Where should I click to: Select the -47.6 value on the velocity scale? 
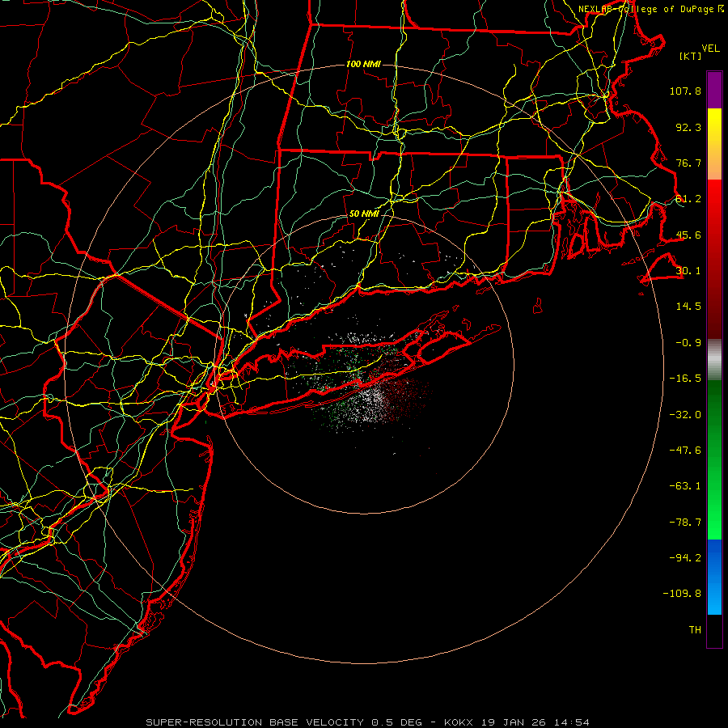tap(685, 451)
